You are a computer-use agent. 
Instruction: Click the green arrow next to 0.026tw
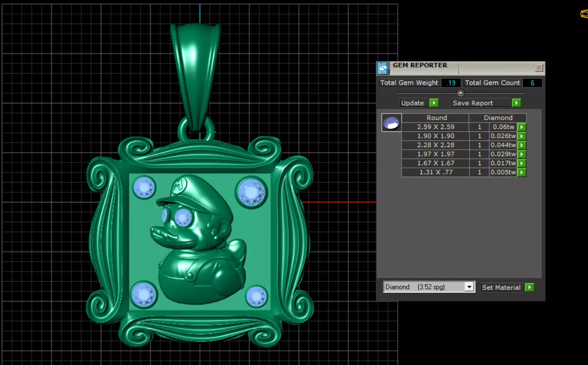522,136
